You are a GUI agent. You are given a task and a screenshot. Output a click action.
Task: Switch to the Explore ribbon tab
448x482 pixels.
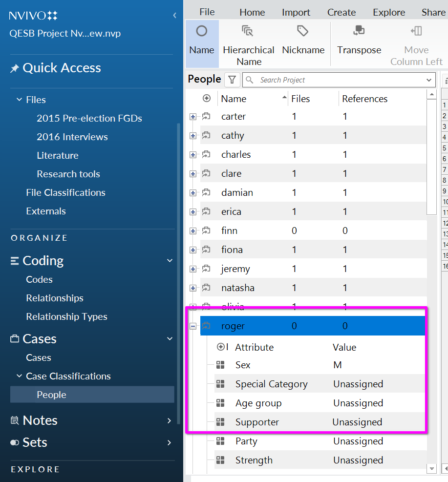click(x=389, y=12)
